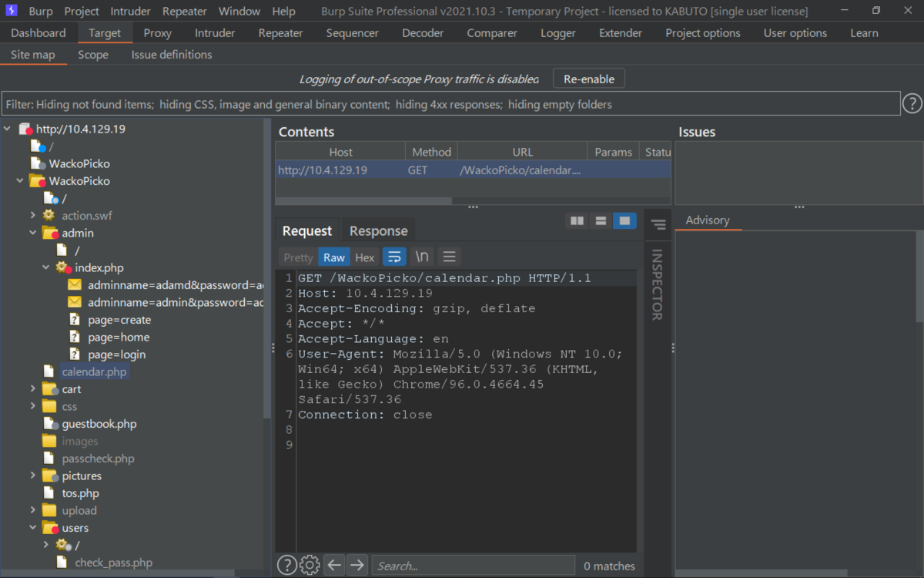Sort contents by Method column header
The height and width of the screenshot is (578, 924).
pyautogui.click(x=431, y=152)
